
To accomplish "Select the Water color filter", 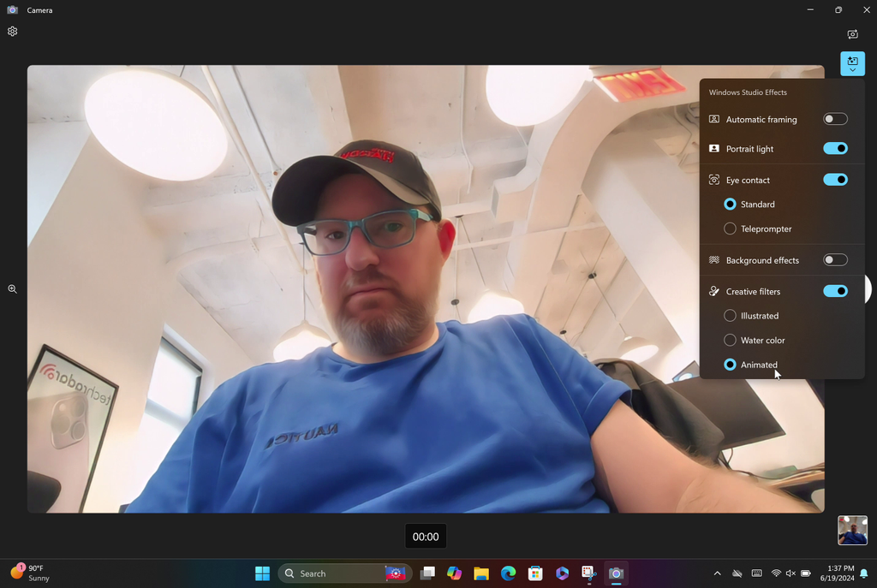I will pyautogui.click(x=729, y=340).
